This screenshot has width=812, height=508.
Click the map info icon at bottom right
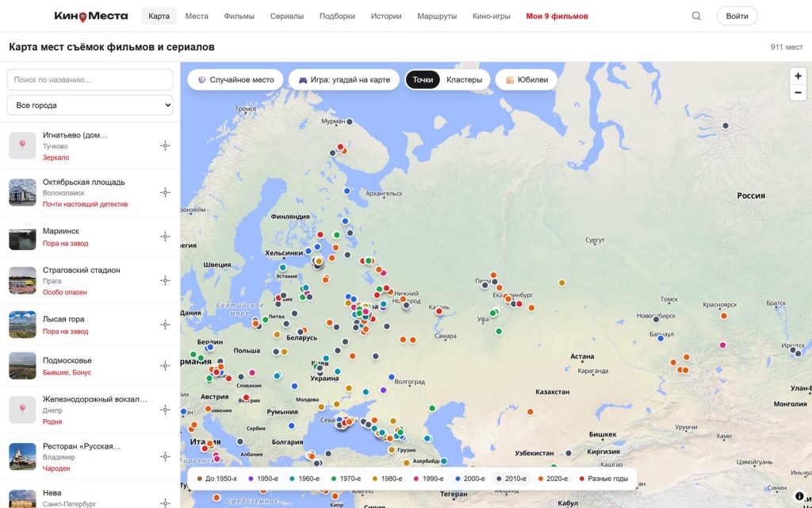point(799,497)
